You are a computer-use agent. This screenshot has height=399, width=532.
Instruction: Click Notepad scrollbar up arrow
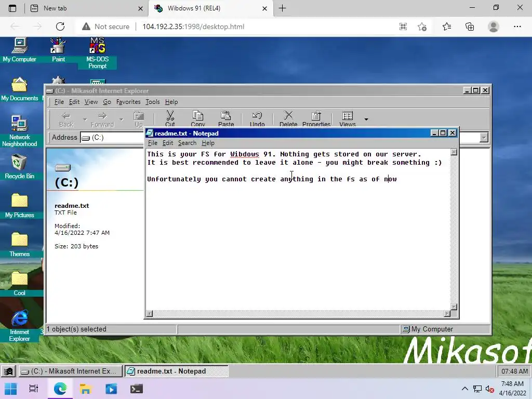[x=454, y=152]
